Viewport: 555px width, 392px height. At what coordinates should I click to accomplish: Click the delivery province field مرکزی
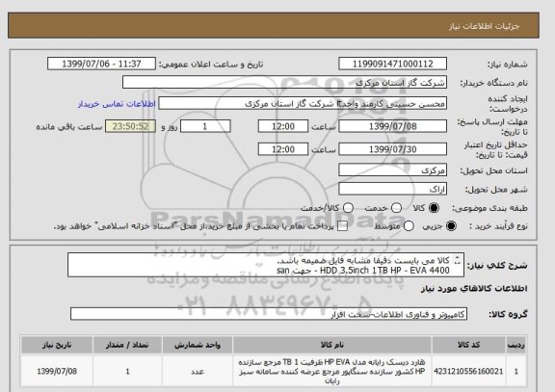[392, 170]
